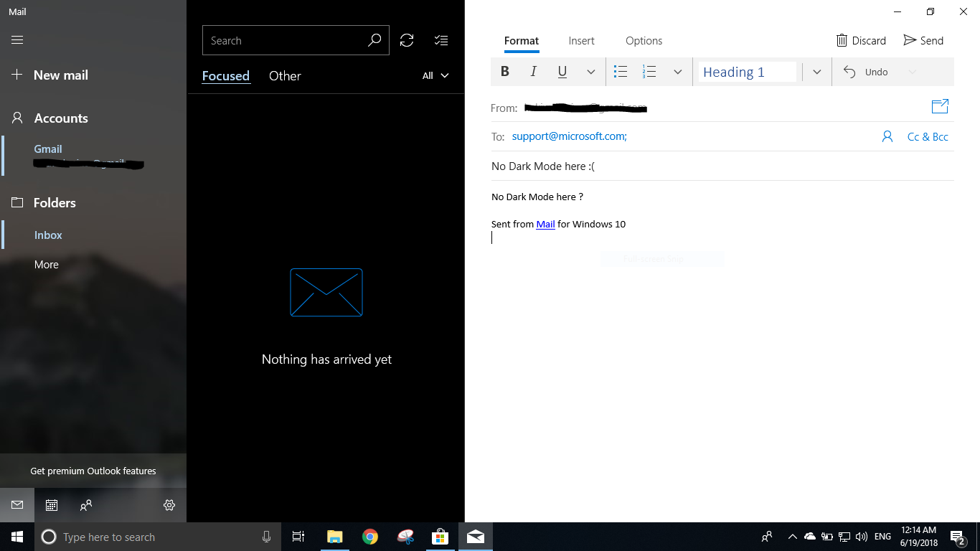
Task: Open File Explorer from taskbar
Action: 334,537
